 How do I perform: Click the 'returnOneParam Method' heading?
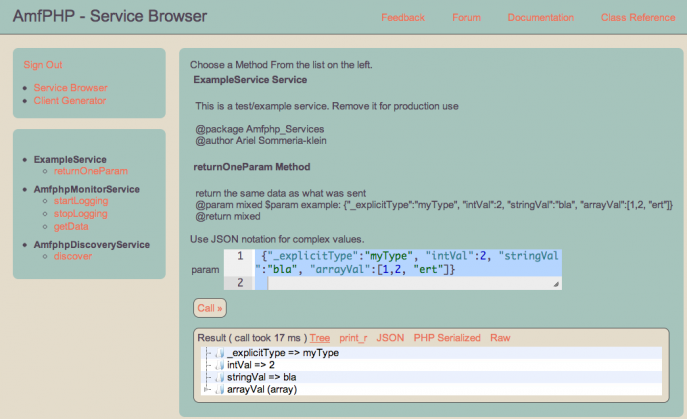tap(252, 167)
